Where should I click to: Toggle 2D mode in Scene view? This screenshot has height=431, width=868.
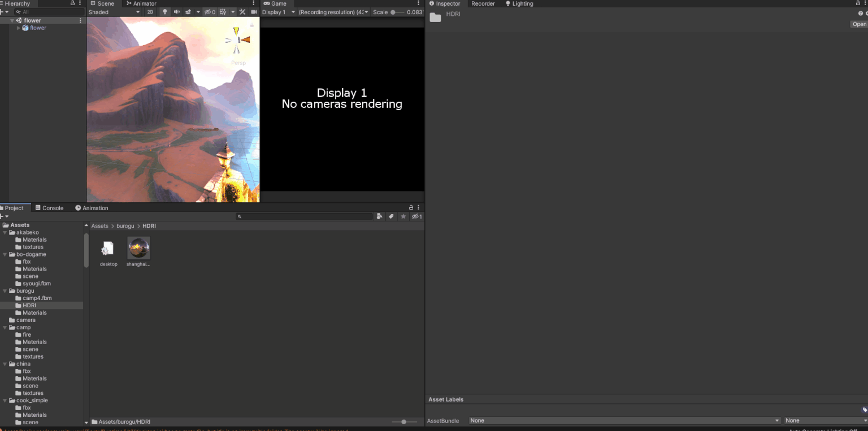pyautogui.click(x=150, y=12)
